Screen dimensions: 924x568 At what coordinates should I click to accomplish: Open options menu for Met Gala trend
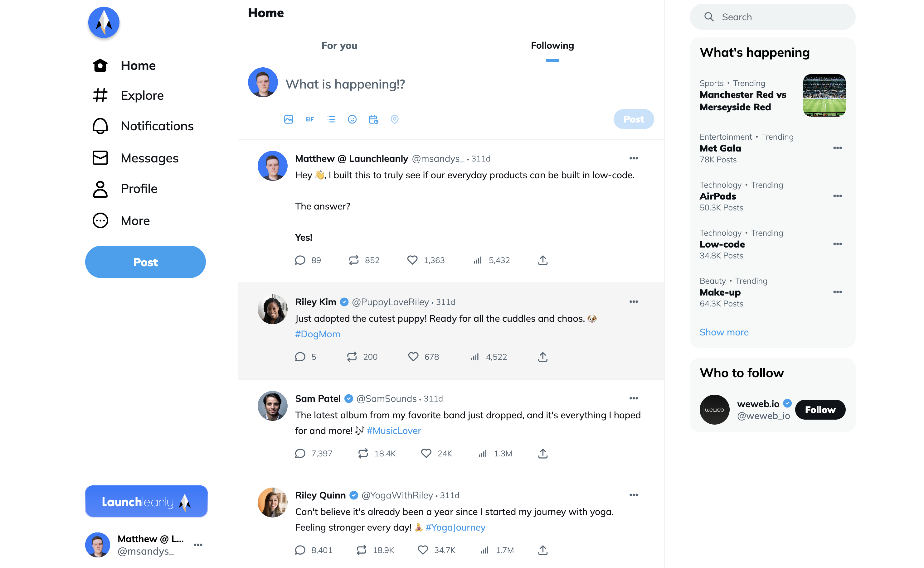[x=837, y=148]
